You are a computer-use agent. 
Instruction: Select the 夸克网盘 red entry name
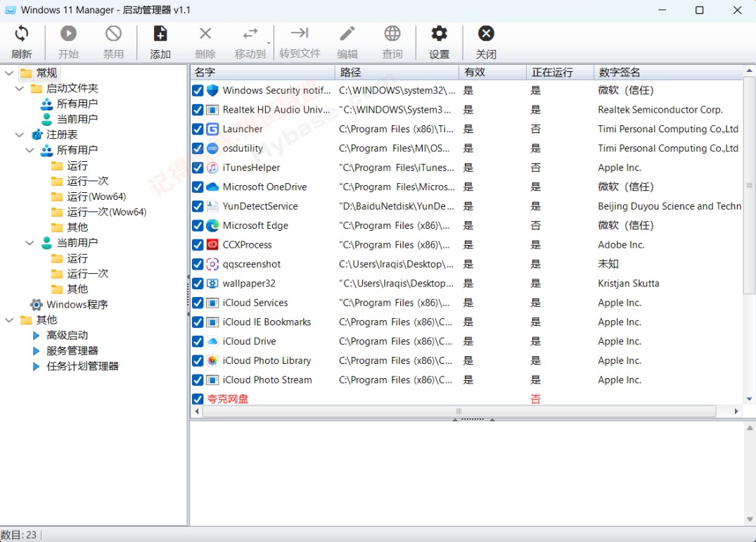228,398
